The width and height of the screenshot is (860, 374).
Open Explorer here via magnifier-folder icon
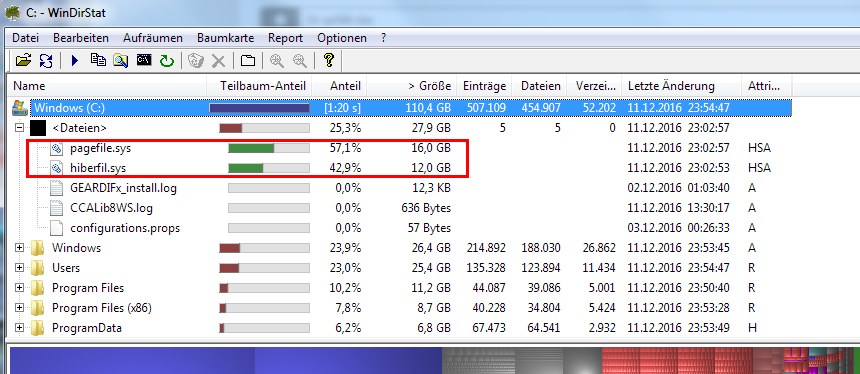[x=121, y=60]
